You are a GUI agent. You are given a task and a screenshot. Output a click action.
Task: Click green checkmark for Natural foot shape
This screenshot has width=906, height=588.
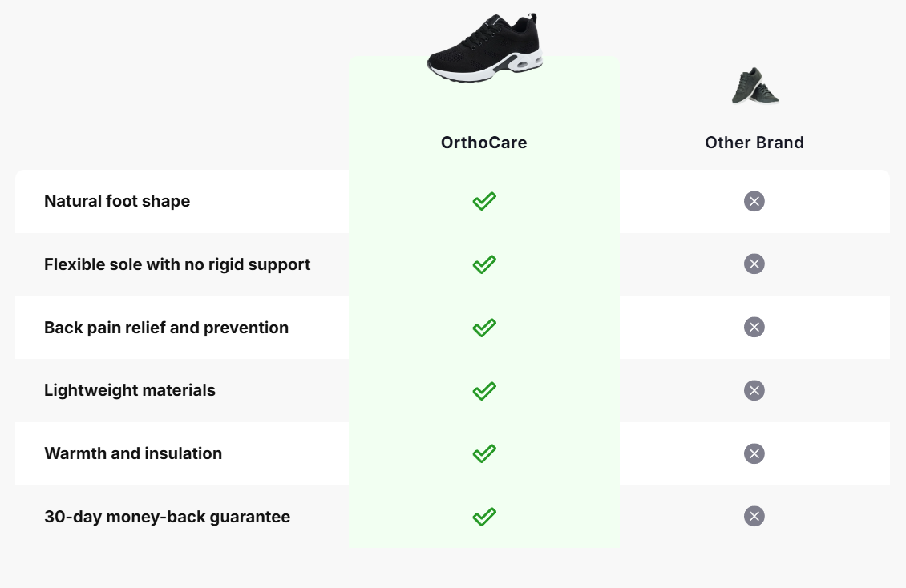click(484, 201)
